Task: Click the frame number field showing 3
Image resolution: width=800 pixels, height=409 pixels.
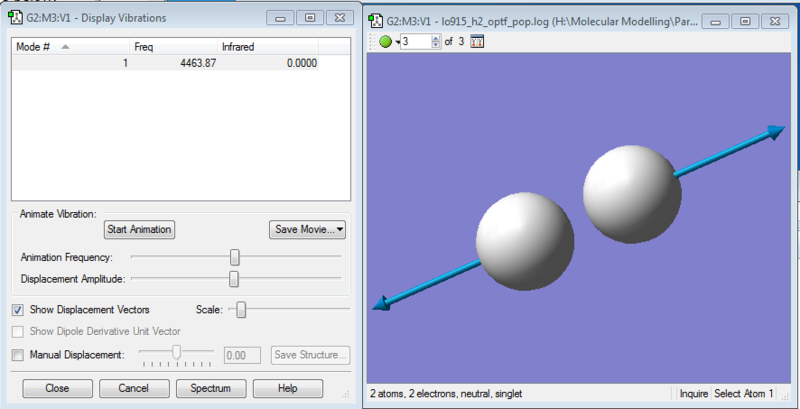Action: coord(415,42)
